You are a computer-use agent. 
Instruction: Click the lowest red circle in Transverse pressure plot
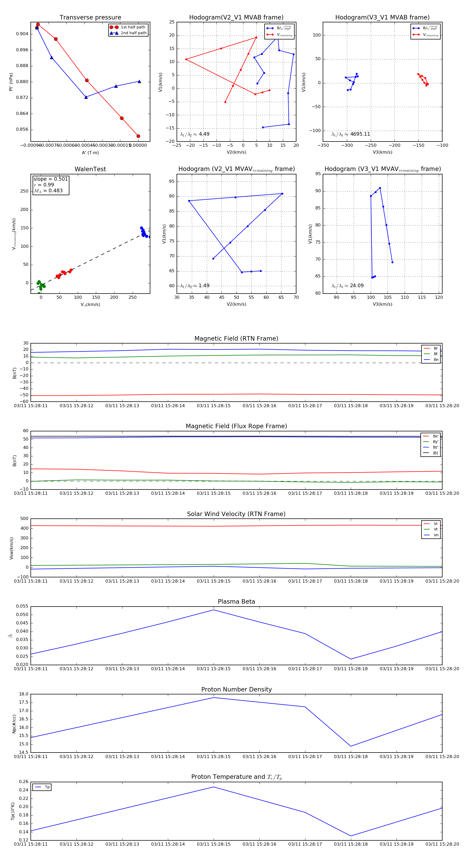point(138,136)
